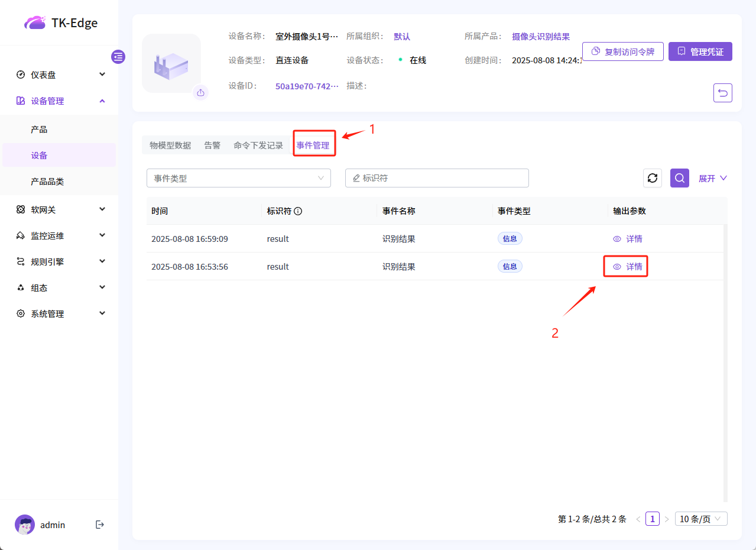Click the upload icon on device image
Image resolution: width=756 pixels, height=550 pixels.
(200, 92)
